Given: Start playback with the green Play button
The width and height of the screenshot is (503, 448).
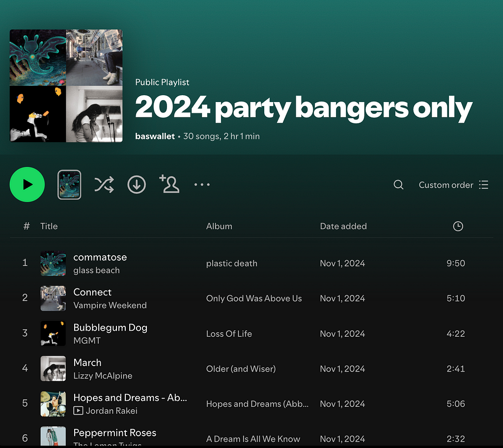Looking at the screenshot, I should [28, 184].
